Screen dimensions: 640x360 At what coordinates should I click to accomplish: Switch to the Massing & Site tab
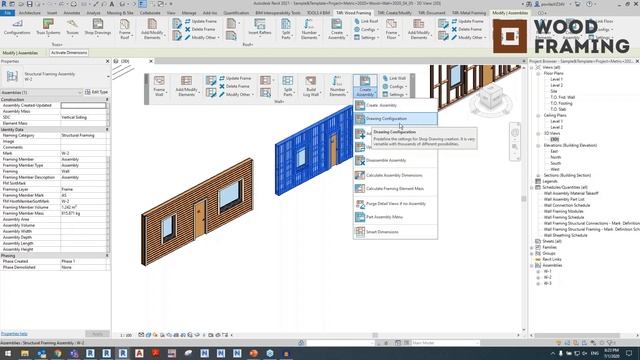point(120,13)
